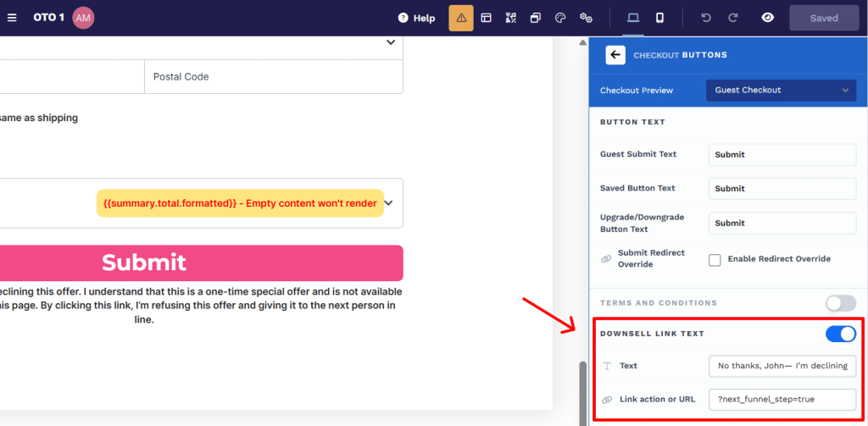This screenshot has height=426, width=868.
Task: Click the pink Submit button on page
Action: click(x=202, y=263)
